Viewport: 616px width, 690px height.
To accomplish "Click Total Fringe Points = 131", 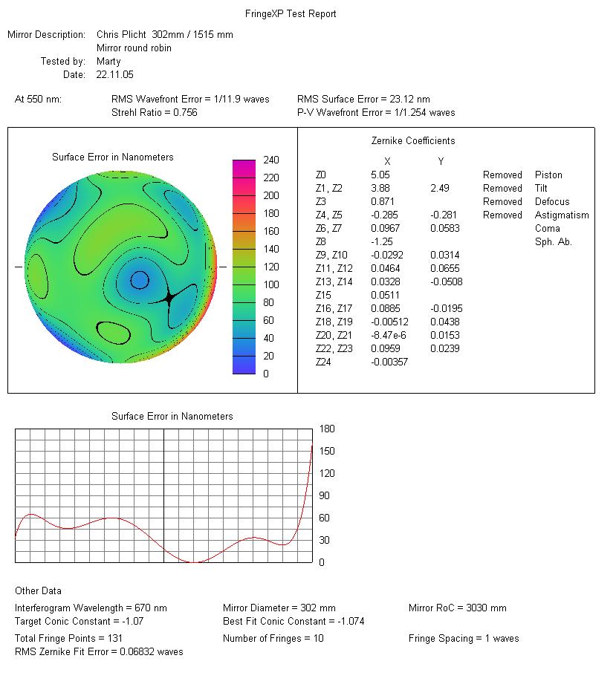I will click(x=68, y=638).
